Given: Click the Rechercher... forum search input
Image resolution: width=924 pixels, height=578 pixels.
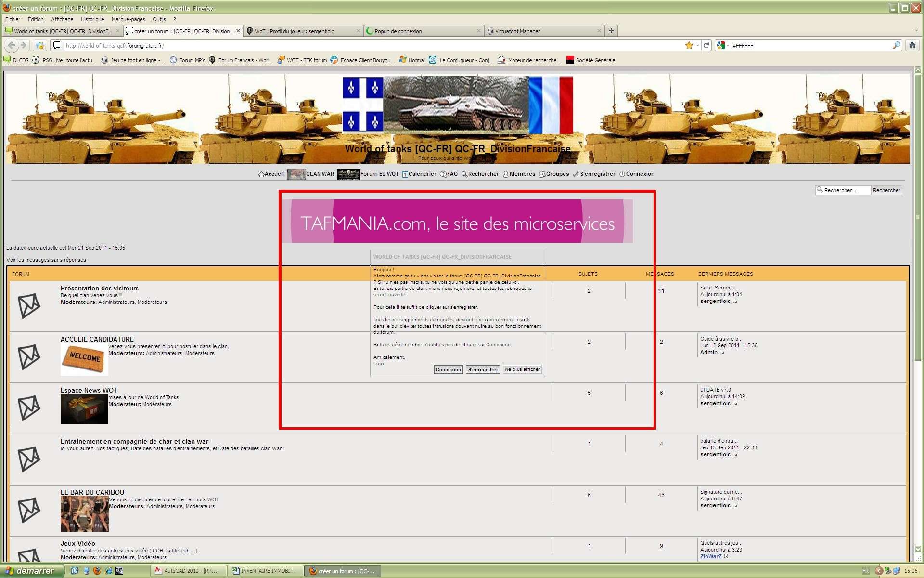Looking at the screenshot, I should [843, 190].
